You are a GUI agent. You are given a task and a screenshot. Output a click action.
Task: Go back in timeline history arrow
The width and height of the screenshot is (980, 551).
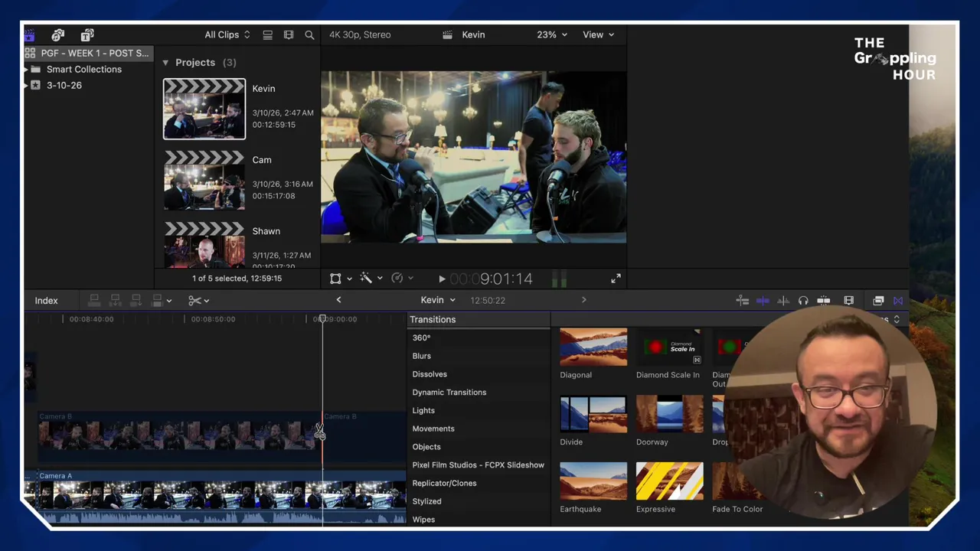click(338, 300)
